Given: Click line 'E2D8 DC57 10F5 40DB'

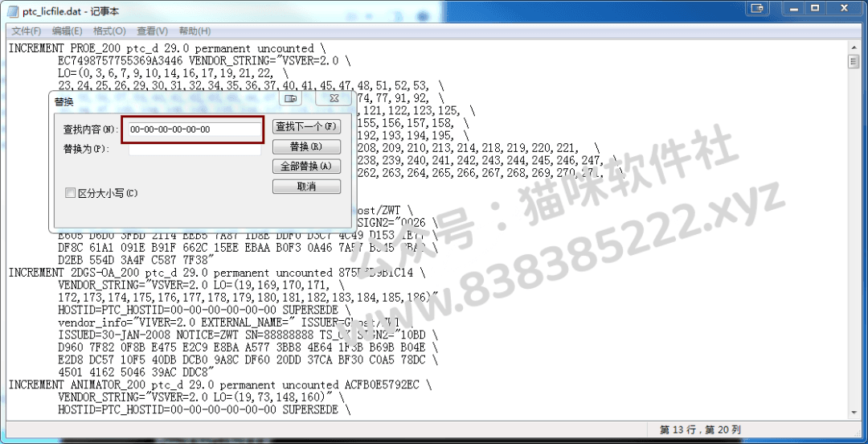Looking at the screenshot, I should click(248, 360).
